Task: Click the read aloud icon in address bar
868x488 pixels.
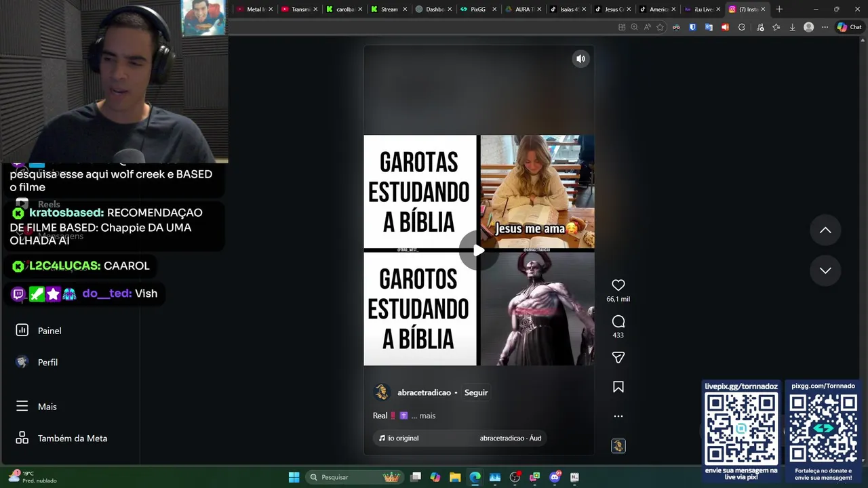Action: 647,27
